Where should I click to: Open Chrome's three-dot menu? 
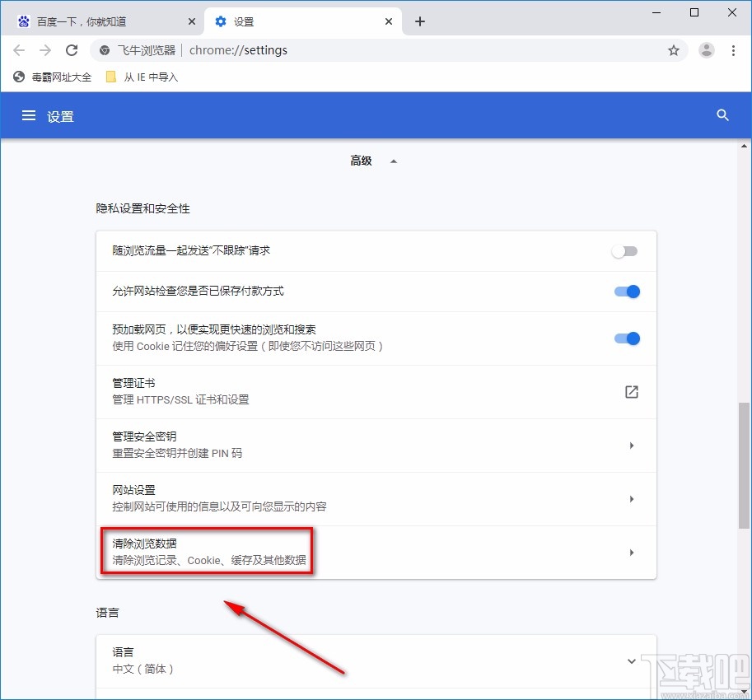pos(734,50)
